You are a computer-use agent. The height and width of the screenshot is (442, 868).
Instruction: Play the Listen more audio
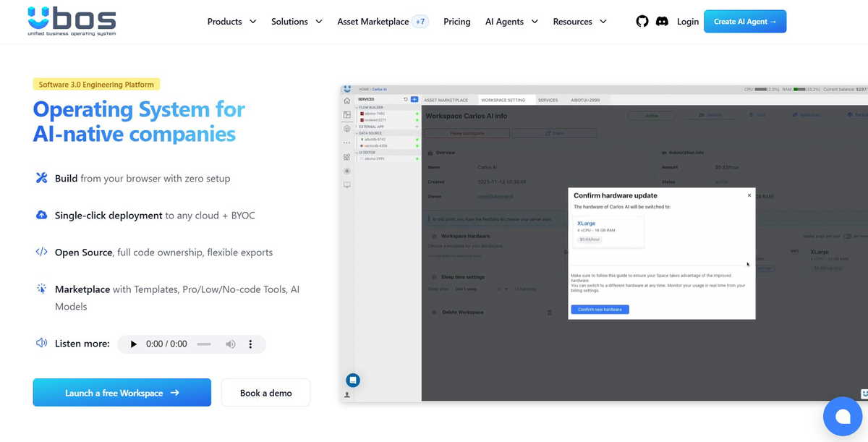coord(133,344)
